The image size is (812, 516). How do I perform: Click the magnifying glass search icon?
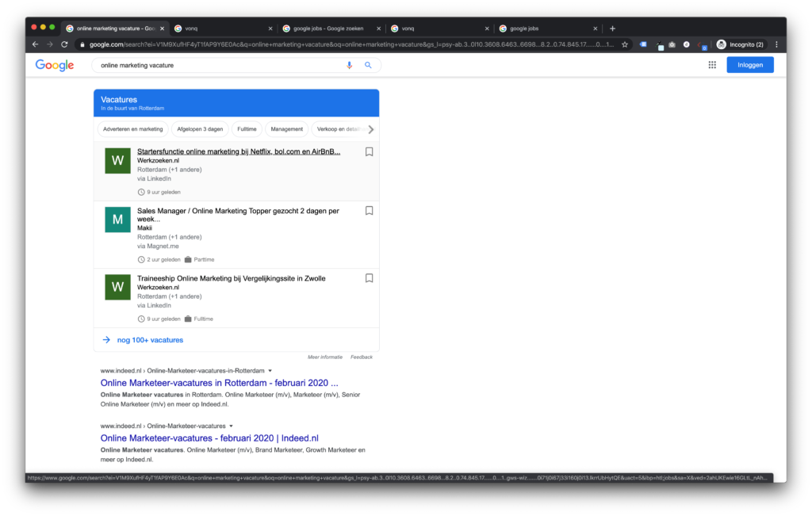[368, 65]
